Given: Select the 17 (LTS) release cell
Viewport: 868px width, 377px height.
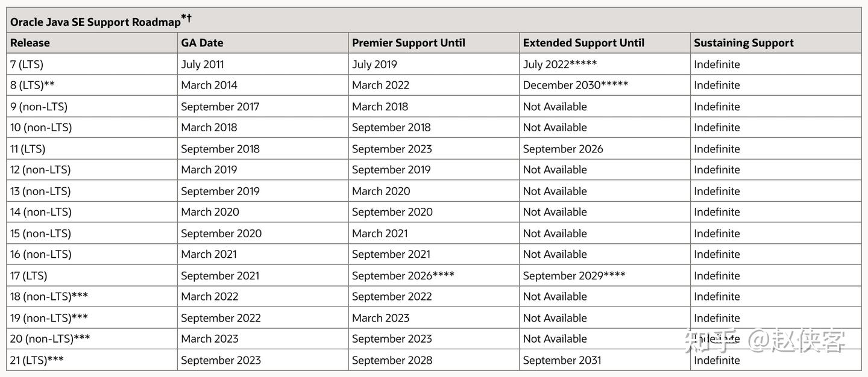Looking at the screenshot, I should tap(28, 276).
